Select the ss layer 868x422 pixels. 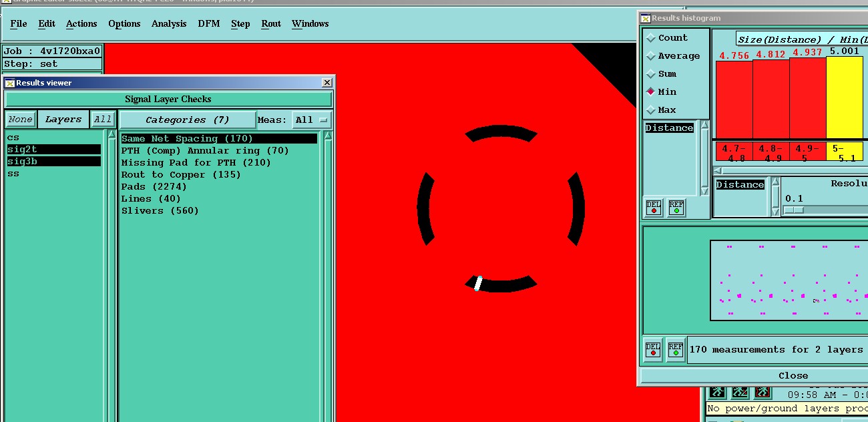(x=54, y=174)
